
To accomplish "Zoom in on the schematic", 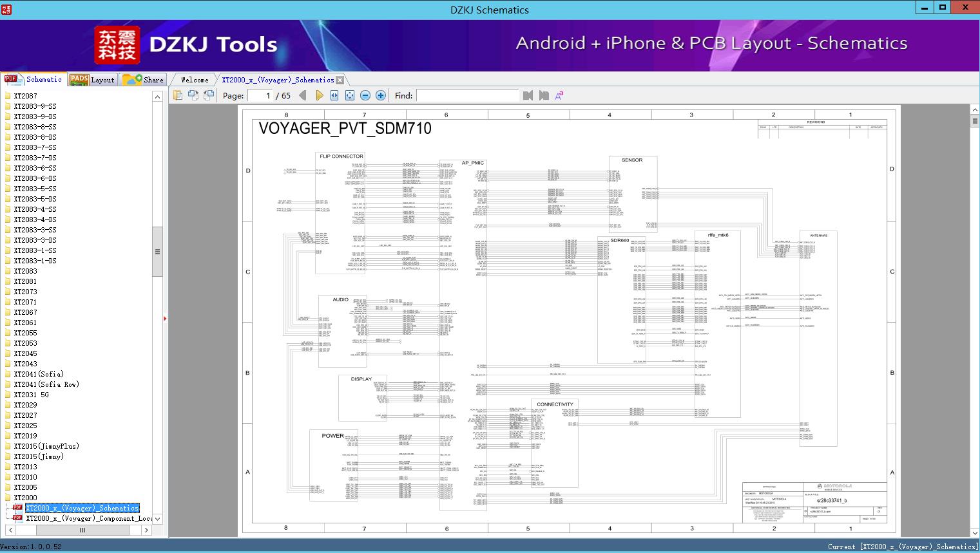I will click(x=381, y=95).
